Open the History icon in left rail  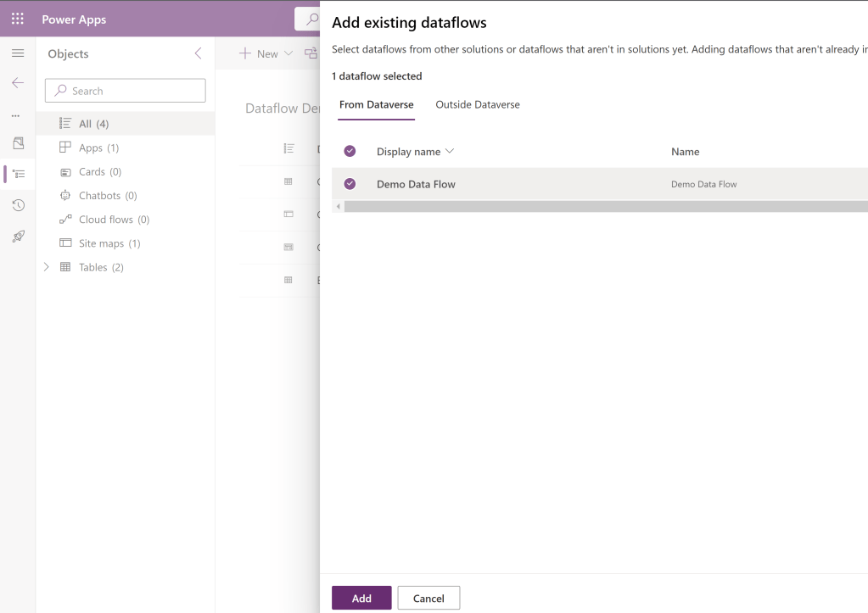coord(18,205)
